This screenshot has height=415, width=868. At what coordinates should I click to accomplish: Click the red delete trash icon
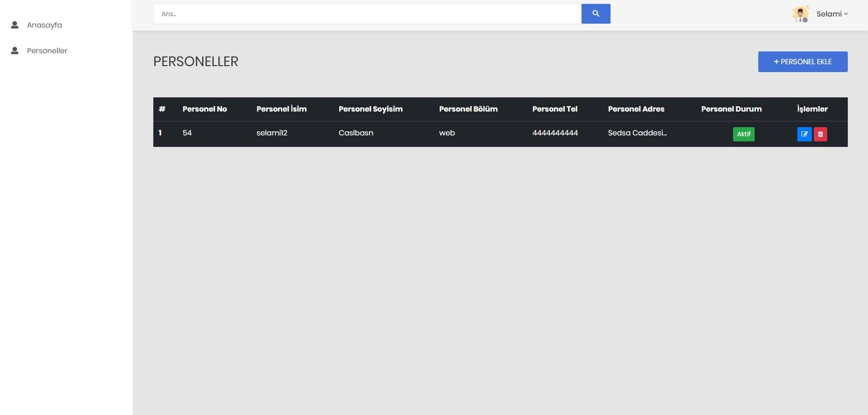[x=820, y=134]
